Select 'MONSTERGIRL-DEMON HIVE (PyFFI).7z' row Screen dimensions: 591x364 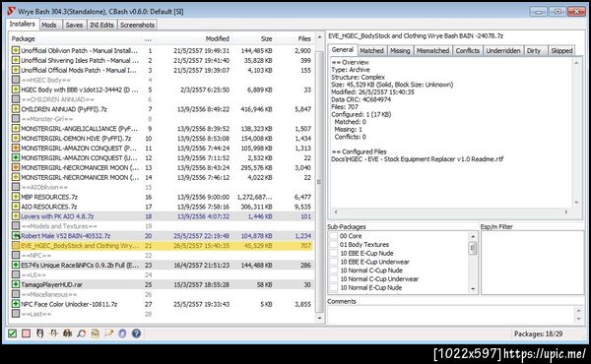click(x=163, y=138)
